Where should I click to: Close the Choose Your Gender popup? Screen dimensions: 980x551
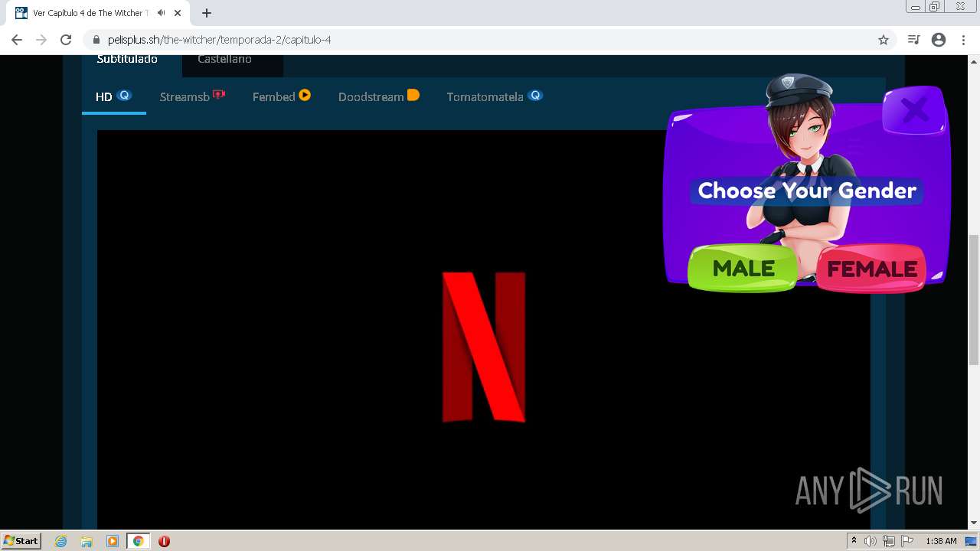[914, 111]
